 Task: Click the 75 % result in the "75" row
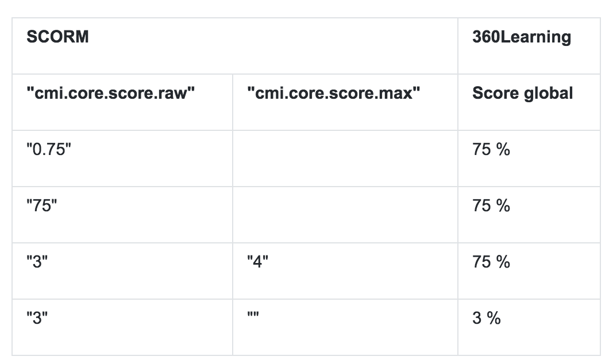coord(491,206)
